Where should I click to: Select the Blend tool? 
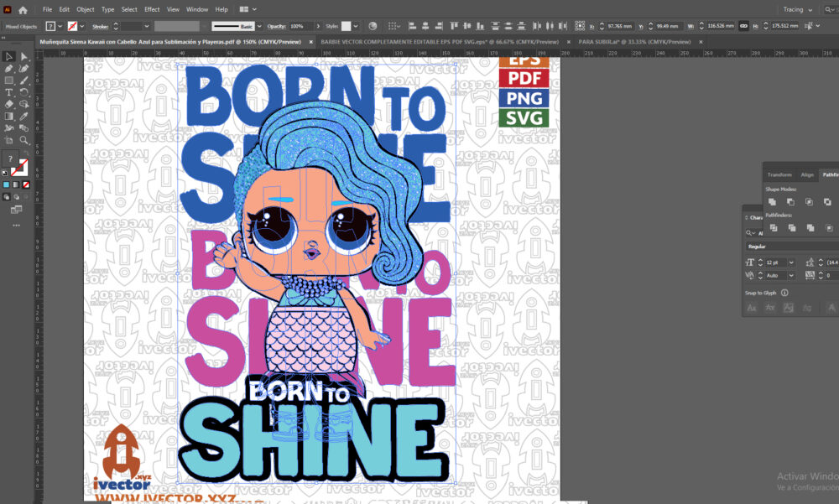24,127
